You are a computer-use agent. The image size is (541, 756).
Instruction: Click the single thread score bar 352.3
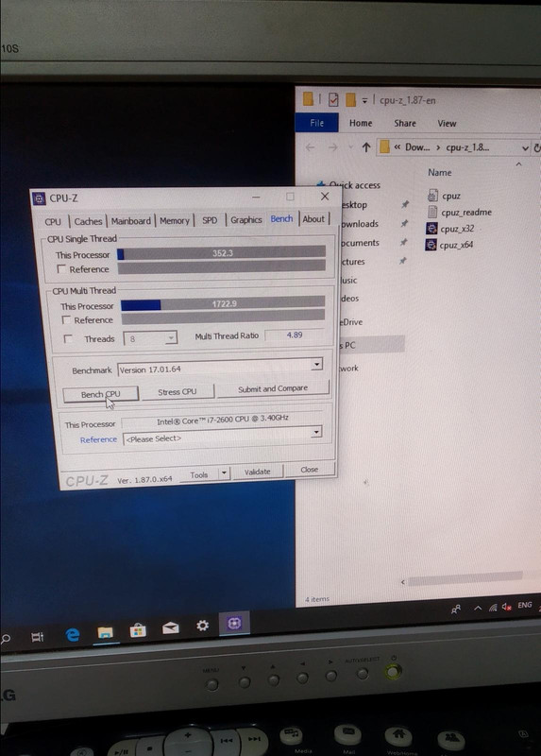222,252
